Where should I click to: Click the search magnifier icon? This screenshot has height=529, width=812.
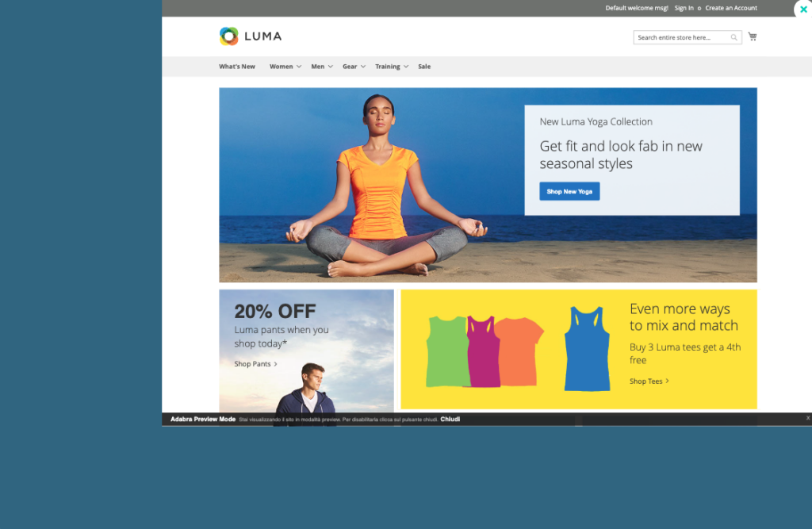tap(733, 37)
